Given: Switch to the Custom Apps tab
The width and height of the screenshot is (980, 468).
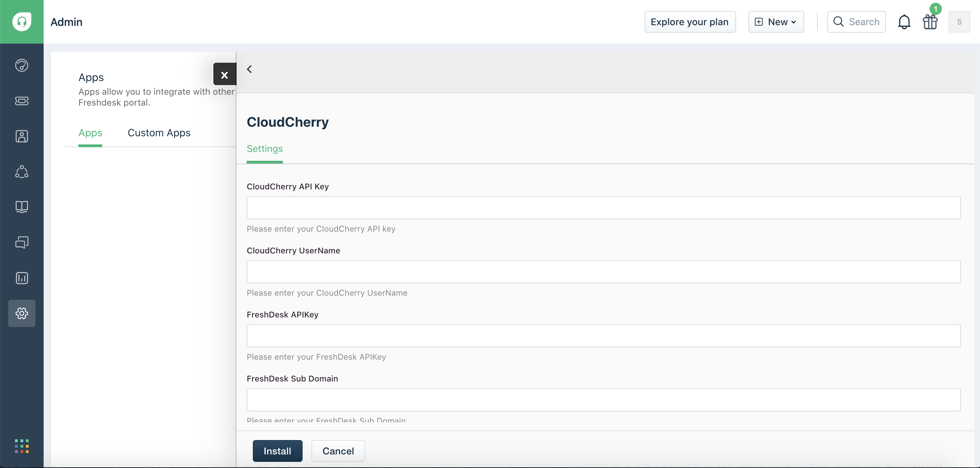Looking at the screenshot, I should 159,133.
